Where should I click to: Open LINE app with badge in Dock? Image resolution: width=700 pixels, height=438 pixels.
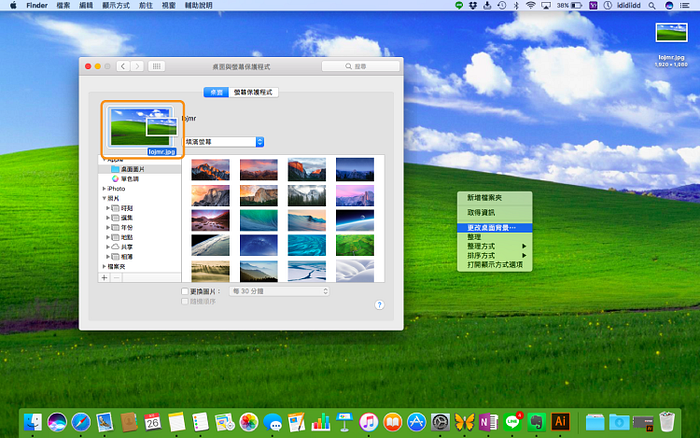coord(512,422)
